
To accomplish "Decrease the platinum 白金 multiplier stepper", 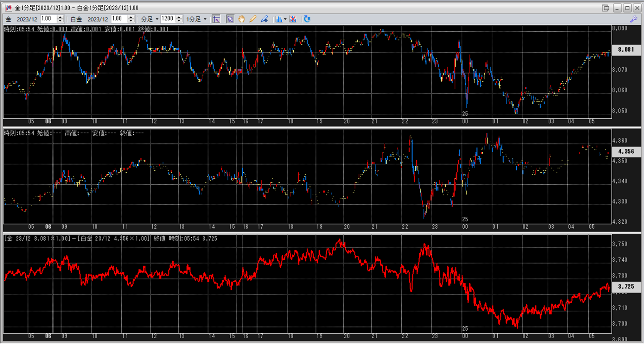I will point(131,21).
